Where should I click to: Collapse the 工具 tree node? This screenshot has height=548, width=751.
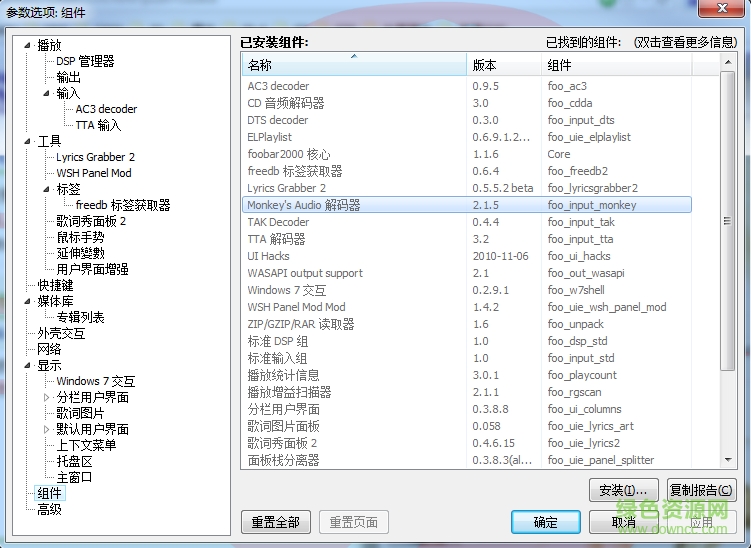(27, 141)
